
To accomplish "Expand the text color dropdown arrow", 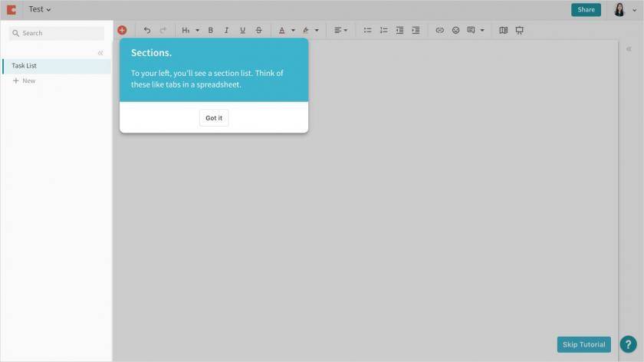I will 293,30.
